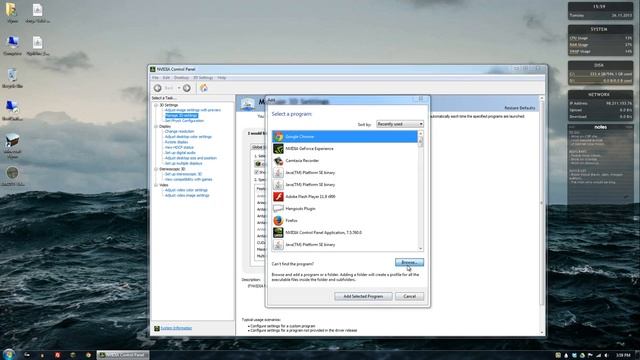Viewport: 640px width, 360px height.
Task: Select View compatibility with games task
Action: (189, 180)
